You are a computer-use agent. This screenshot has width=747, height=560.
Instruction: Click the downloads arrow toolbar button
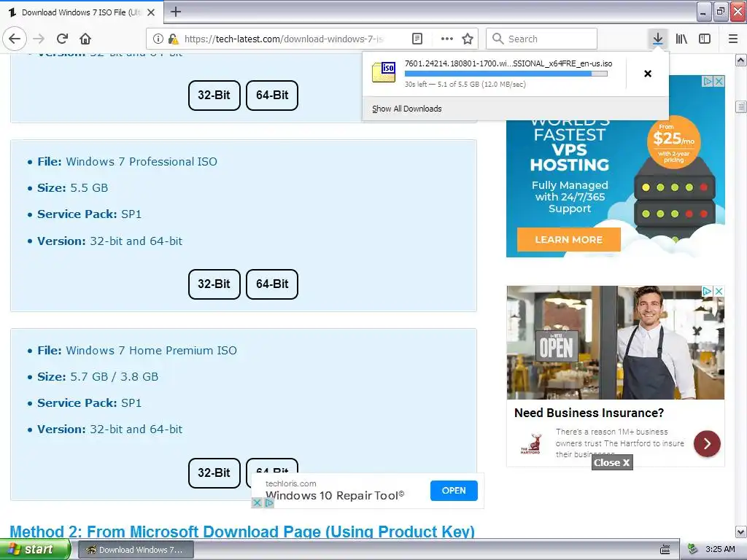click(657, 39)
